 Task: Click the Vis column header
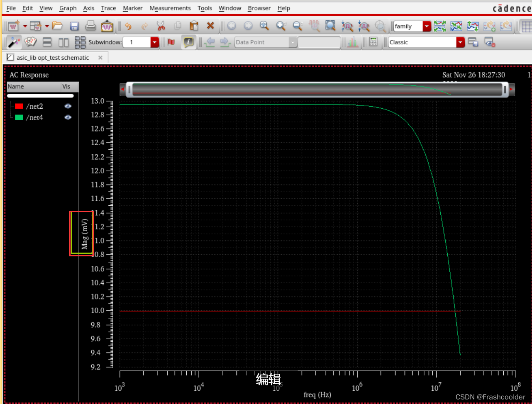click(70, 87)
